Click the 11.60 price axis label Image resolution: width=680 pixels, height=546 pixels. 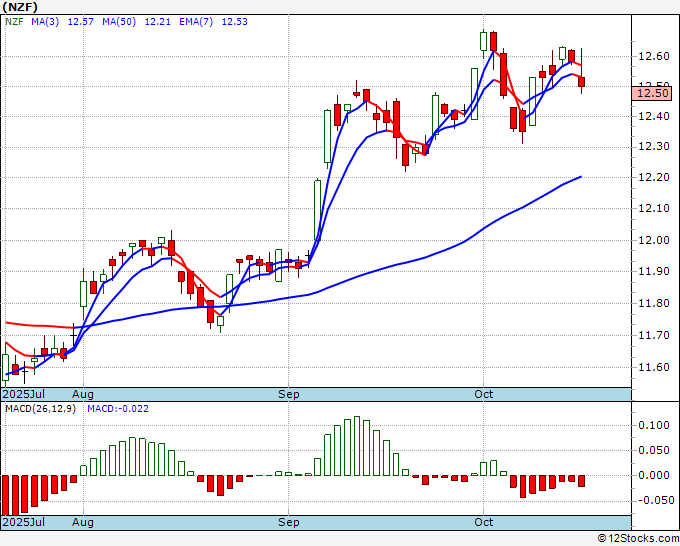[654, 367]
